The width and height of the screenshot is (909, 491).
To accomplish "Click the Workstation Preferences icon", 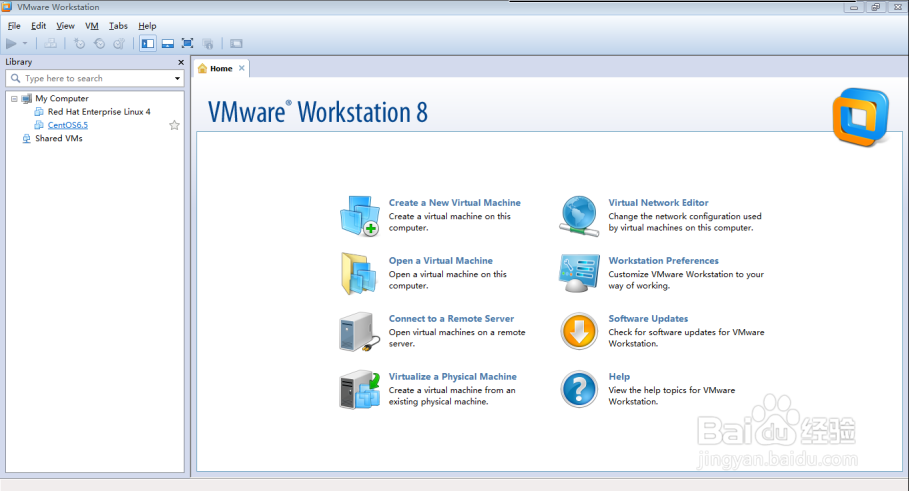I will tap(579, 273).
